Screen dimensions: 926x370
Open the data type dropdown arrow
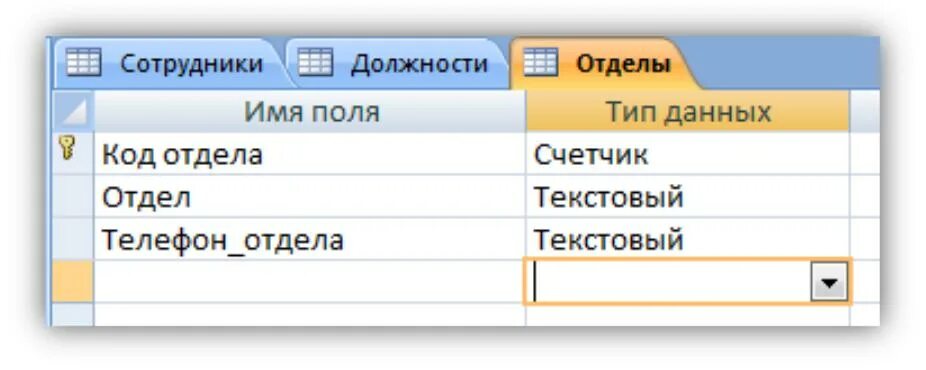829,282
